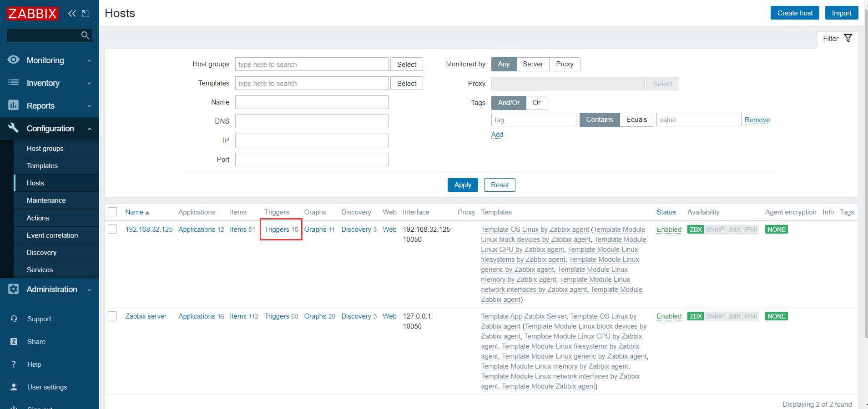Image resolution: width=868 pixels, height=409 pixels.
Task: Collapse the sidebar with double-arrow icon
Action: coord(72,14)
